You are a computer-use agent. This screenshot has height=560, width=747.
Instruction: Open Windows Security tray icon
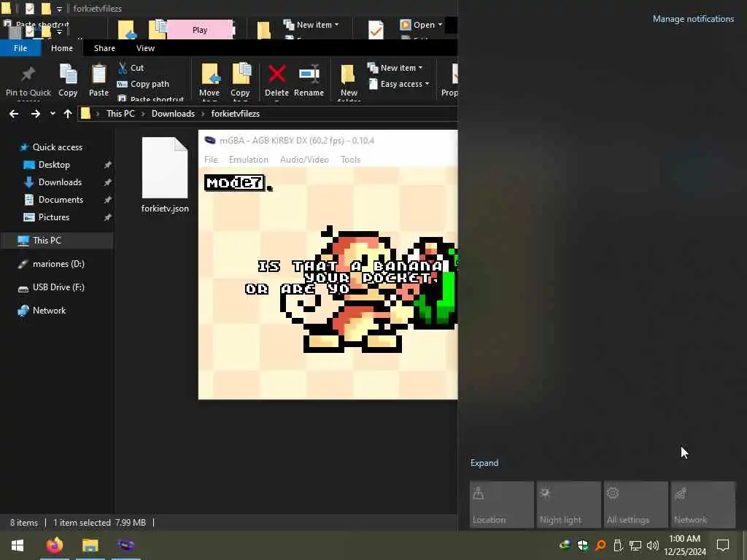pyautogui.click(x=582, y=545)
